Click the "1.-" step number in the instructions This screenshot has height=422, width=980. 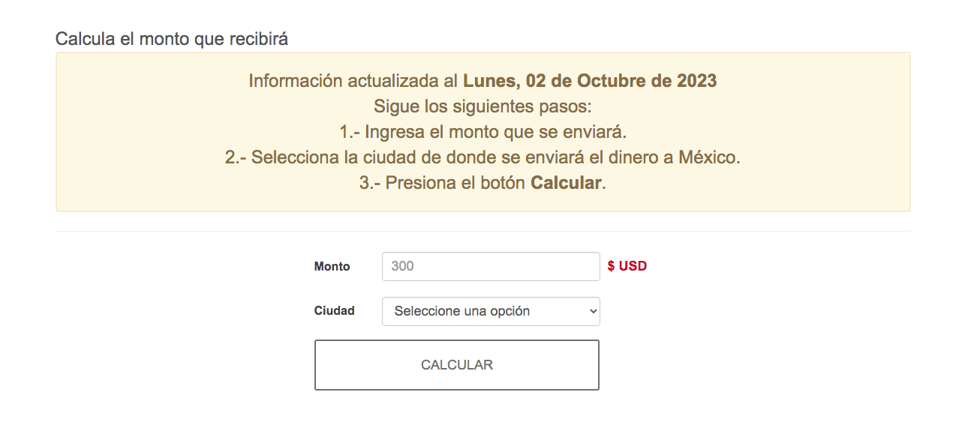(x=350, y=132)
